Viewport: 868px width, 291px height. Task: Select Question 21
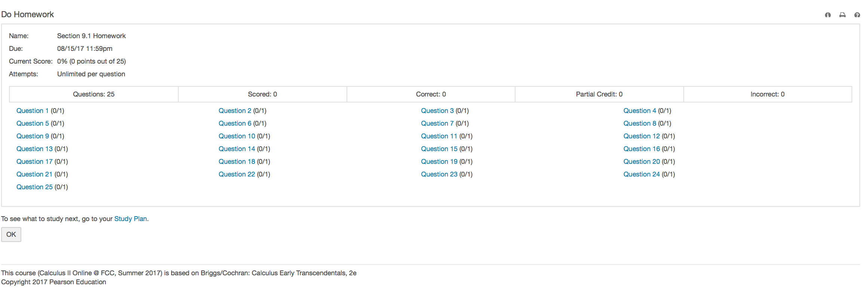coord(34,174)
